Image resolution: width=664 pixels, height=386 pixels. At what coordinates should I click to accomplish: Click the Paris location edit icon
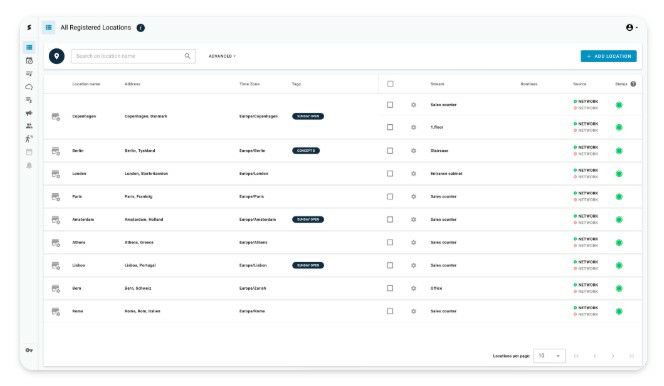[56, 197]
